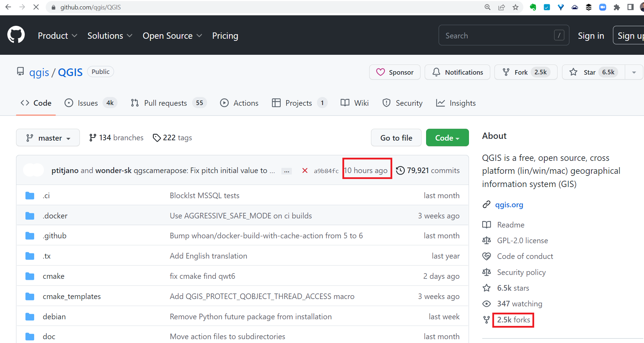The image size is (644, 343).
Task: Open Security policy link
Action: point(521,272)
